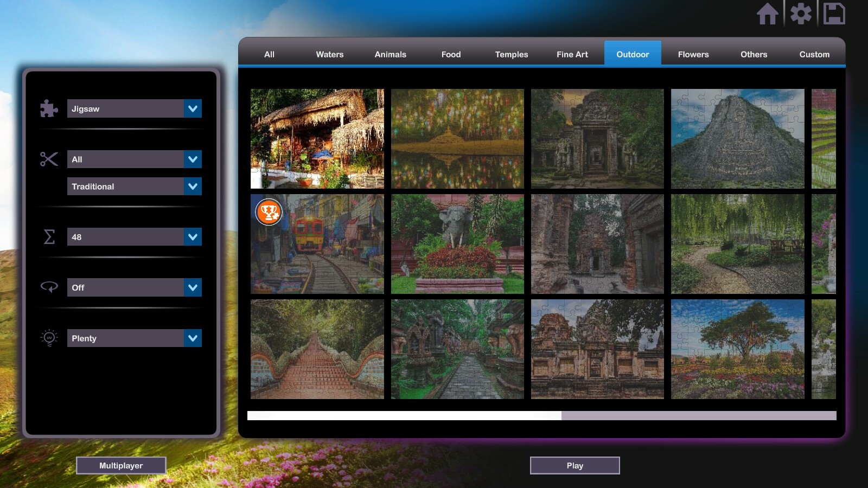The image size is (868, 488).
Task: Click the jigsaw puzzle piece icon
Action: (49, 108)
